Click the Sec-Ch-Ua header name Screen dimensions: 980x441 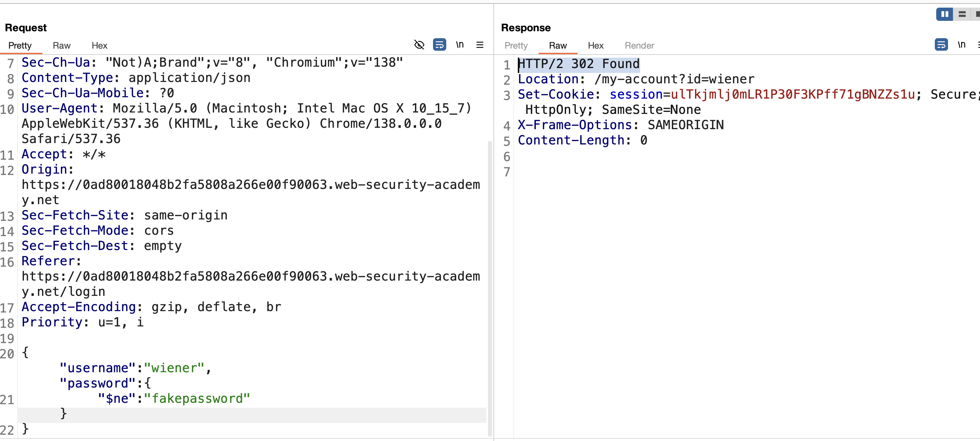click(x=56, y=63)
